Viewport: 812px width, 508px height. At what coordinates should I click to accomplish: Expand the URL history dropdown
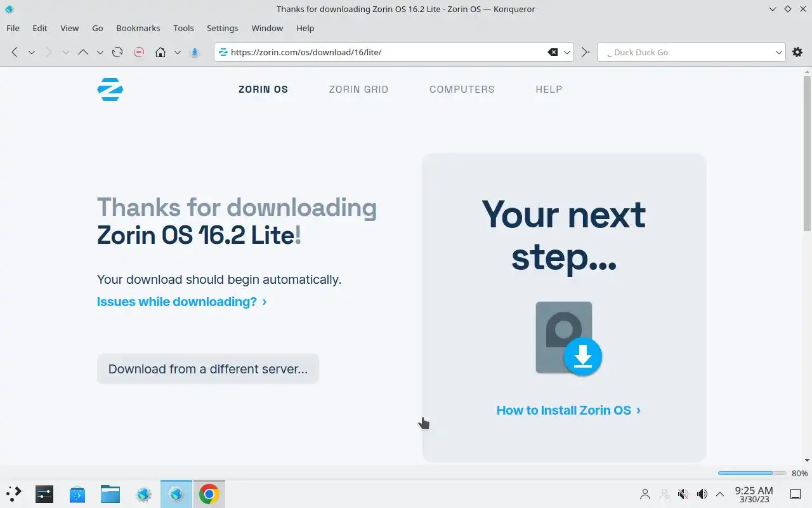(567, 52)
